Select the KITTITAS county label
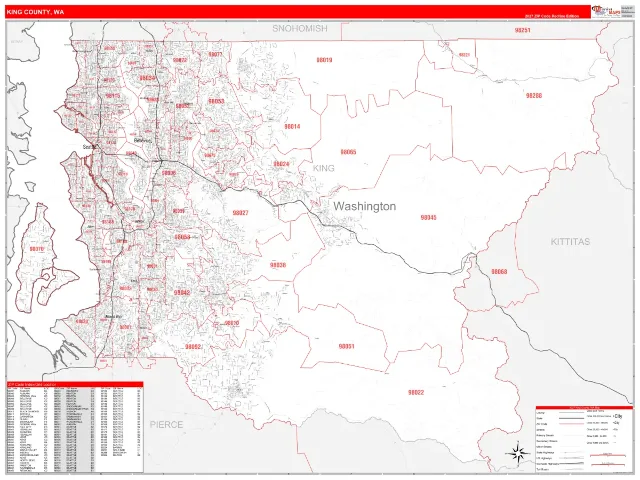The image size is (640, 480). click(x=570, y=242)
